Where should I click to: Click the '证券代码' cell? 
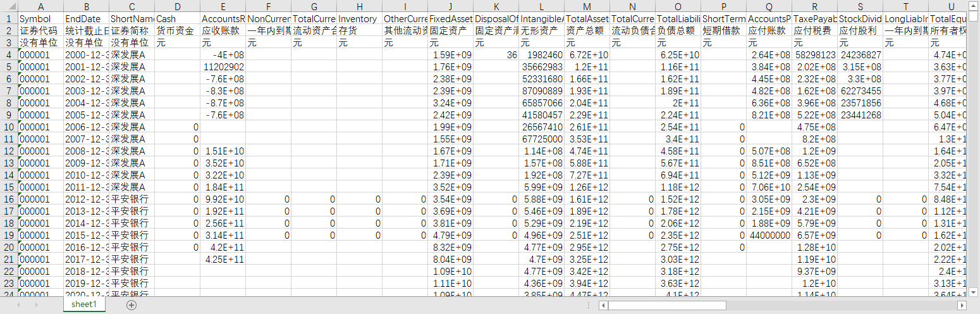pyautogui.click(x=40, y=31)
